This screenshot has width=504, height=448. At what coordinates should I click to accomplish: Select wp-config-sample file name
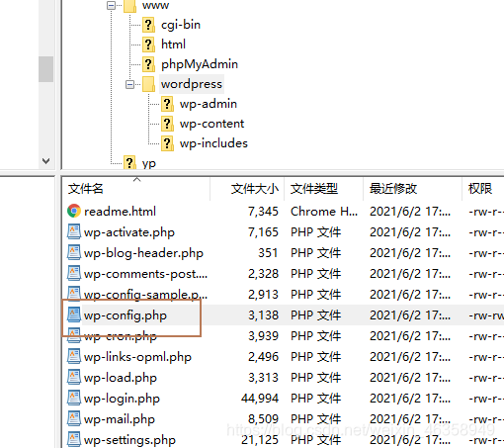point(145,295)
